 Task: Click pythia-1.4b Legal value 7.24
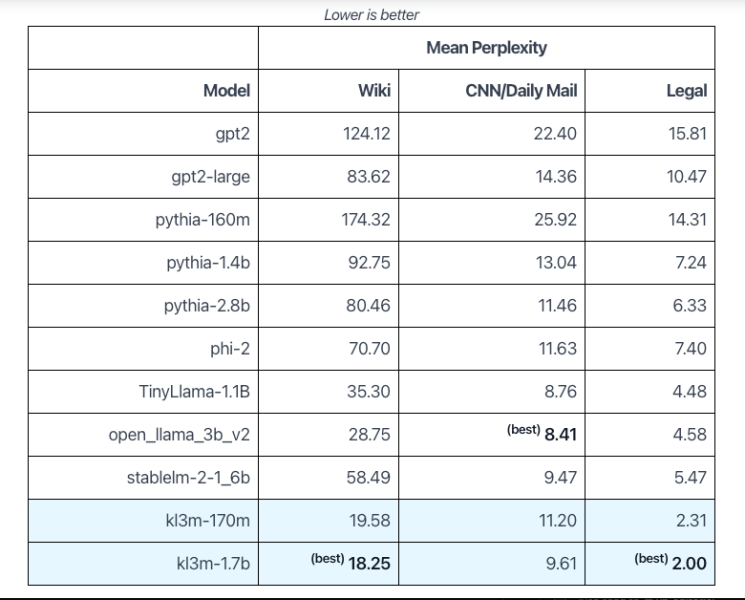[x=691, y=263]
